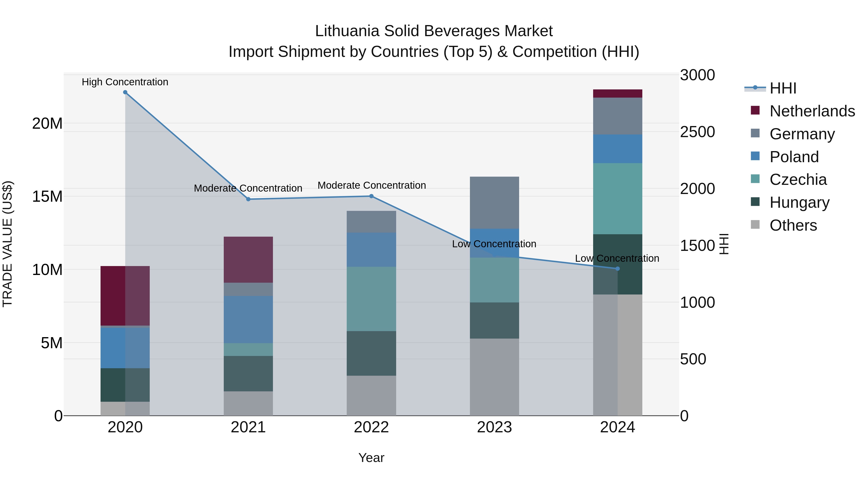Click the 2000 tick on the HHI axis
Image resolution: width=868 pixels, height=488 pixels.
pyautogui.click(x=697, y=189)
